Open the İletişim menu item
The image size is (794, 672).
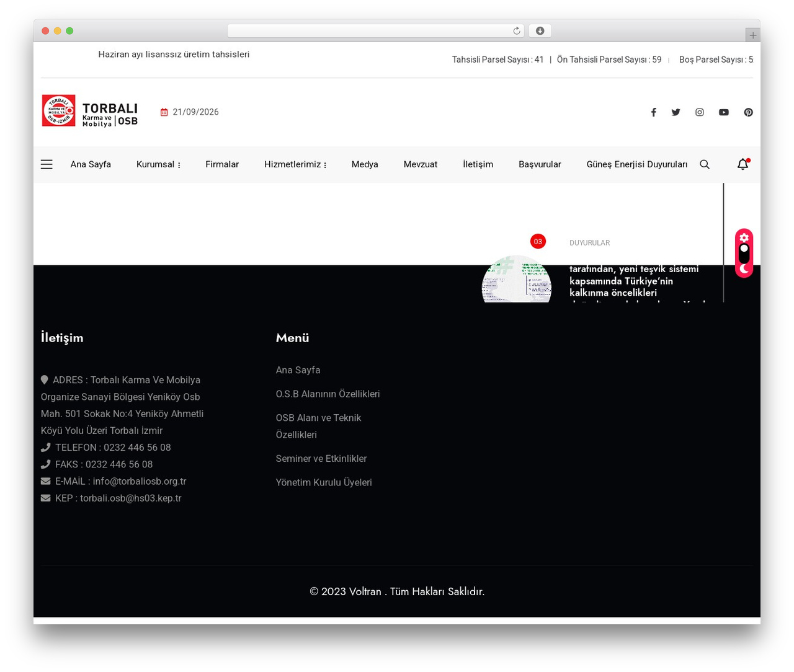point(478,164)
